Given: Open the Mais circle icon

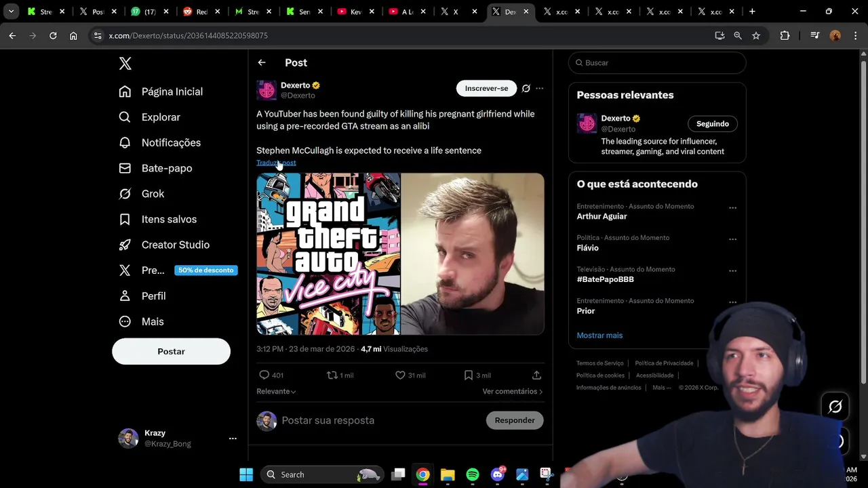Looking at the screenshot, I should pyautogui.click(x=125, y=321).
